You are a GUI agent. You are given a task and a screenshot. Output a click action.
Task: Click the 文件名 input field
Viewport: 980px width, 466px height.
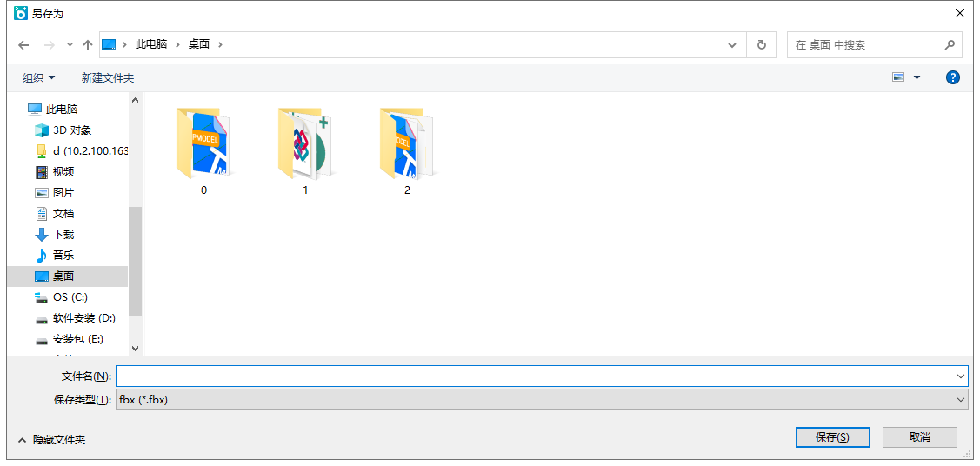[x=542, y=376]
